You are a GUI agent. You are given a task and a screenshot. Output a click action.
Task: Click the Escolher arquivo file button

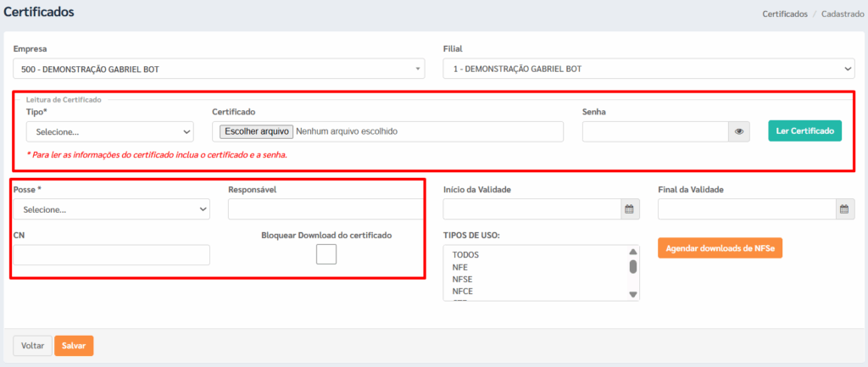pos(256,131)
